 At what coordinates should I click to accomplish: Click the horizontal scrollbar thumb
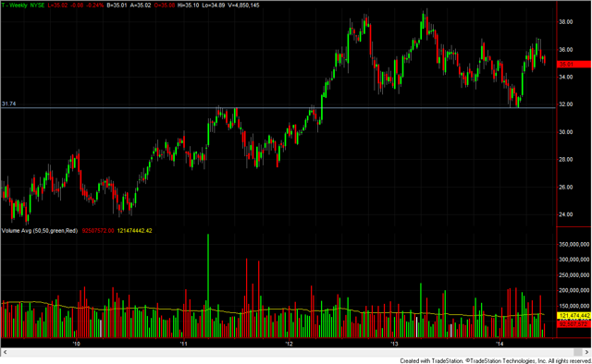[x=577, y=352]
